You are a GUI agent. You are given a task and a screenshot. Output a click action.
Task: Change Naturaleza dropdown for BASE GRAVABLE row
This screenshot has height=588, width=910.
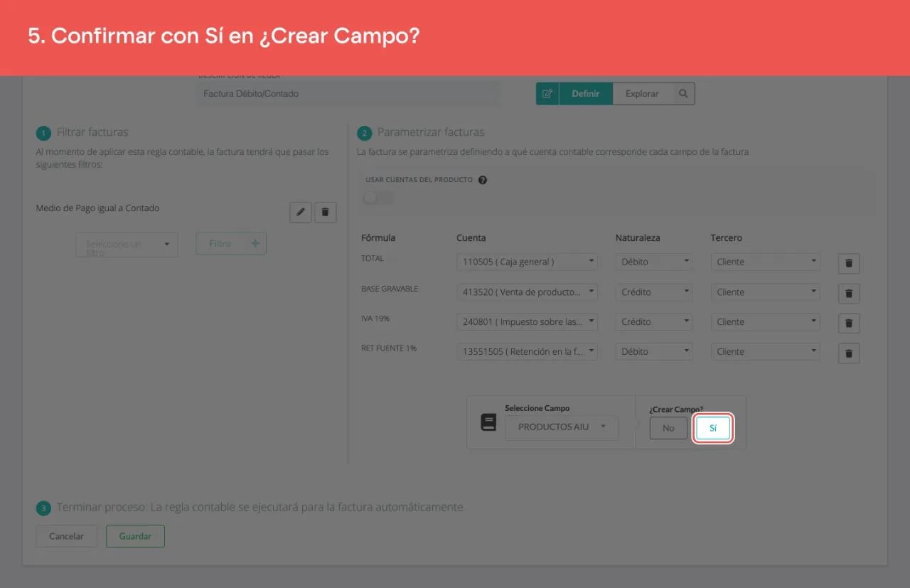[x=654, y=292]
